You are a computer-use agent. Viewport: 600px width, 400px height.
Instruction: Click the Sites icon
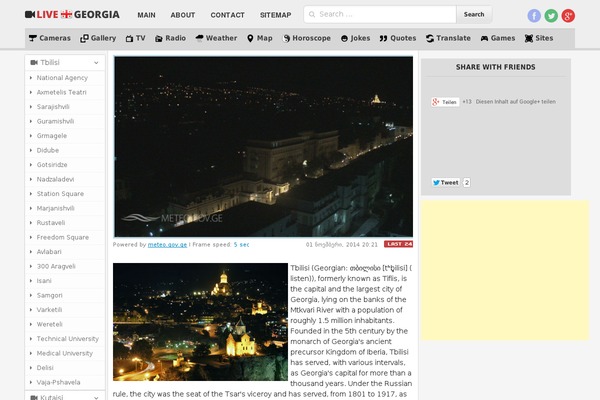pos(529,38)
